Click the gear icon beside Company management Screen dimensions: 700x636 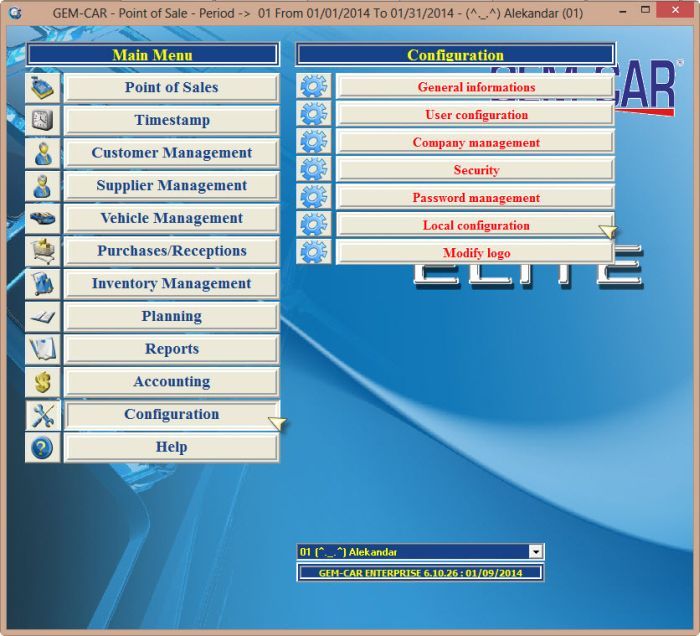click(x=313, y=141)
